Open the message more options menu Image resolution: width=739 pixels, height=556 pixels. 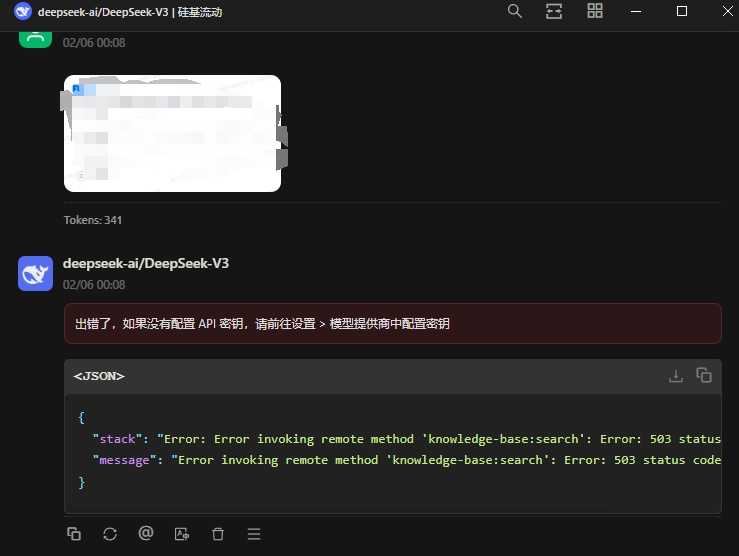(x=254, y=534)
